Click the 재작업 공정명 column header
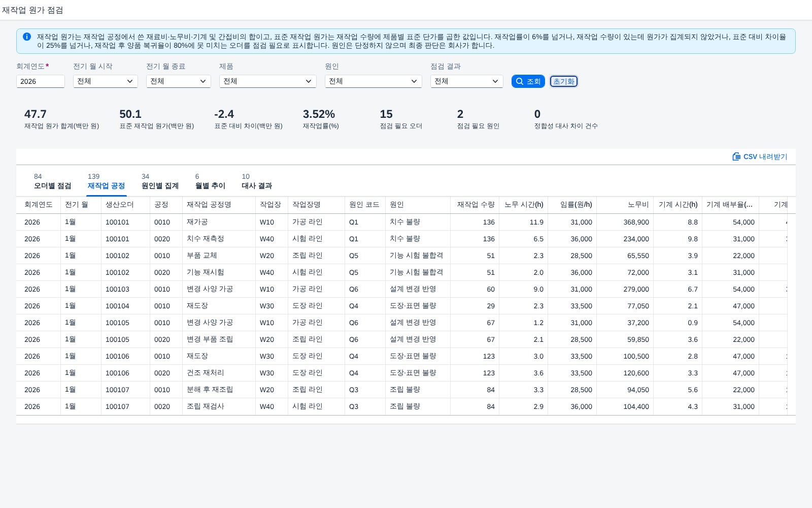812x508 pixels. (x=219, y=205)
